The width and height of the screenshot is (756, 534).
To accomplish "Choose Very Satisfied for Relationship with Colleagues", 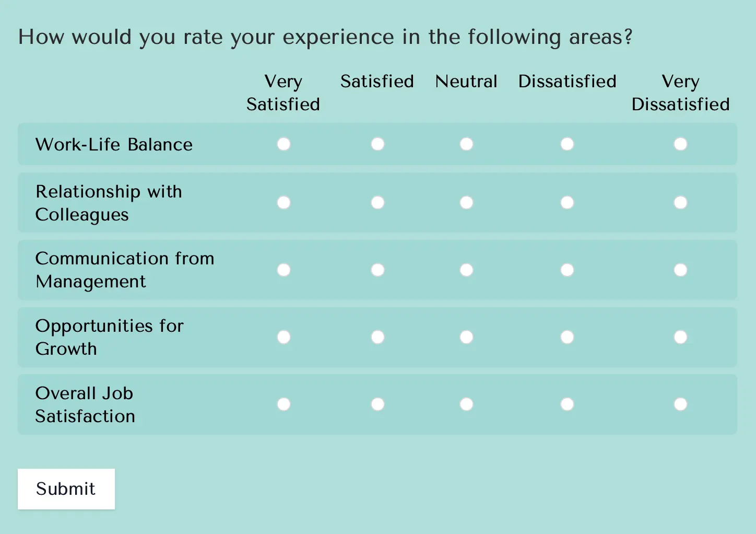I will pyautogui.click(x=284, y=203).
